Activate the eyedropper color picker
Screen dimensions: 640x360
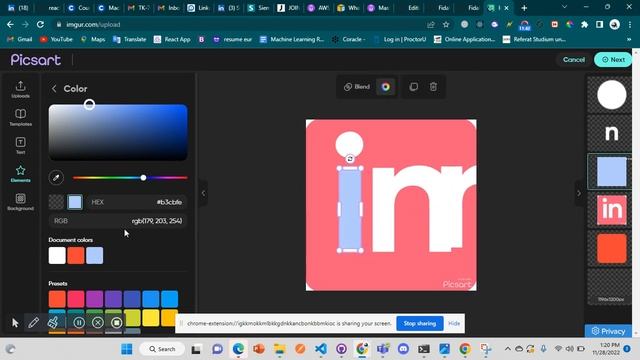56,178
